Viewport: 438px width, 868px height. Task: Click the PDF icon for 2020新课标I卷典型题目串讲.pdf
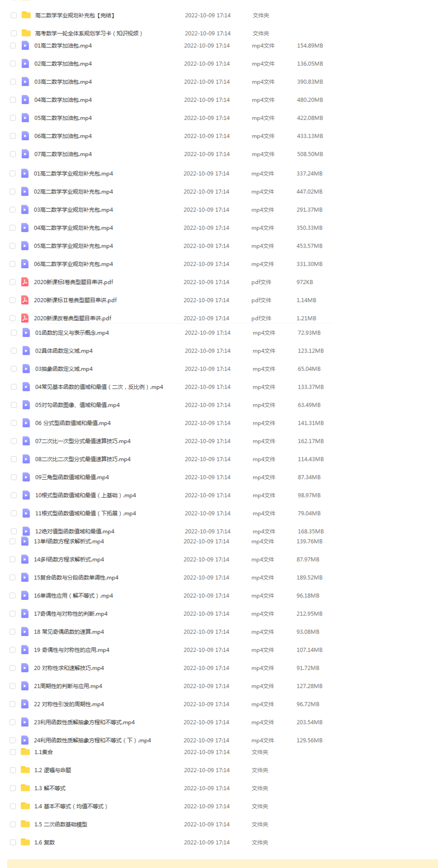(25, 282)
